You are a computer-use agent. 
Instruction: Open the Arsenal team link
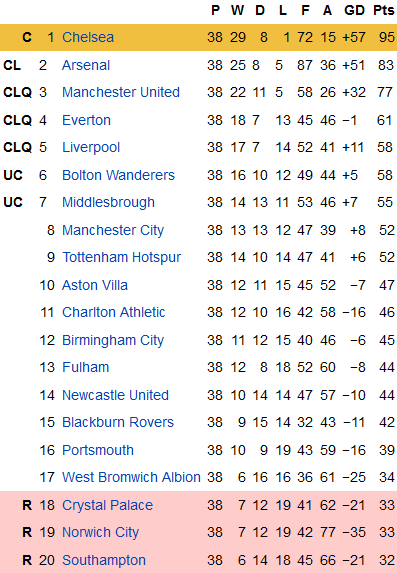(86, 65)
